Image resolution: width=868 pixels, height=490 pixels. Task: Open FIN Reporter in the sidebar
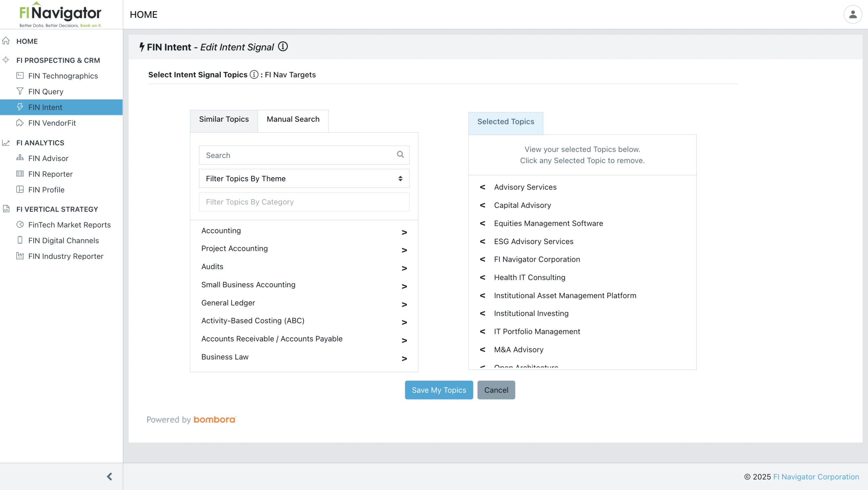[50, 174]
